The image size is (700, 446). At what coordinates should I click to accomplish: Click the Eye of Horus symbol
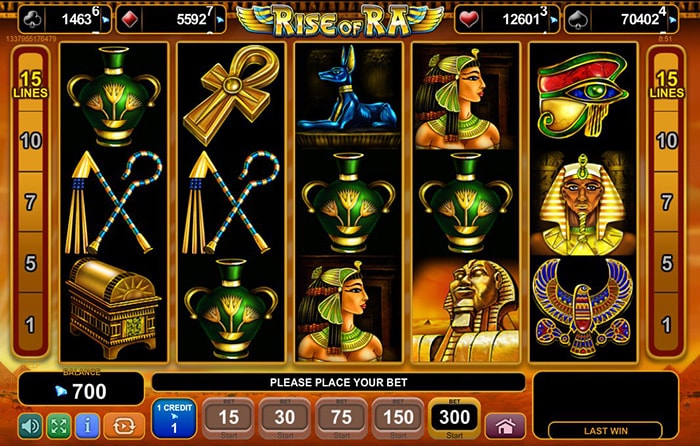click(583, 95)
